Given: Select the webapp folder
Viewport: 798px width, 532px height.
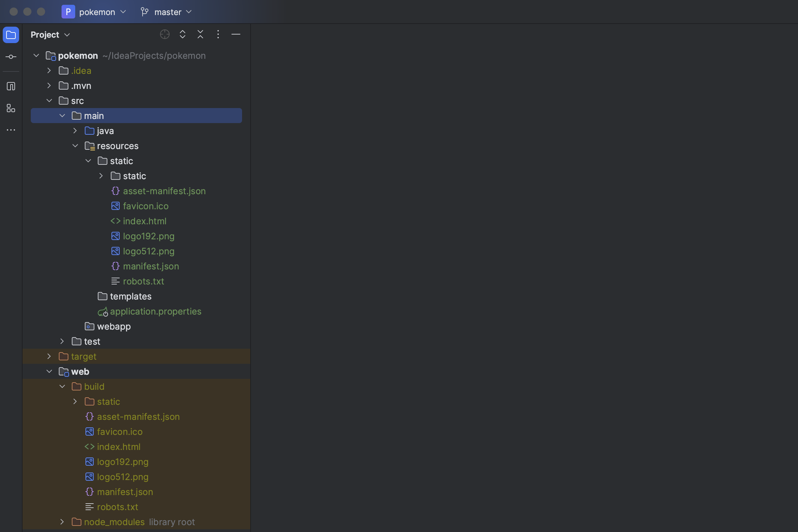Looking at the screenshot, I should tap(114, 327).
